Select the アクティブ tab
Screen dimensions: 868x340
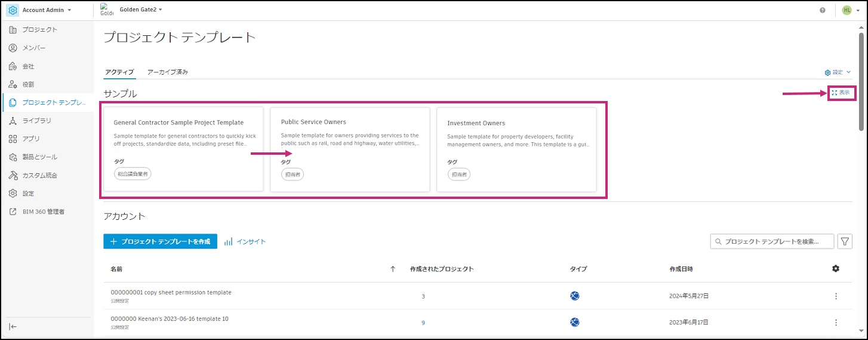point(119,72)
